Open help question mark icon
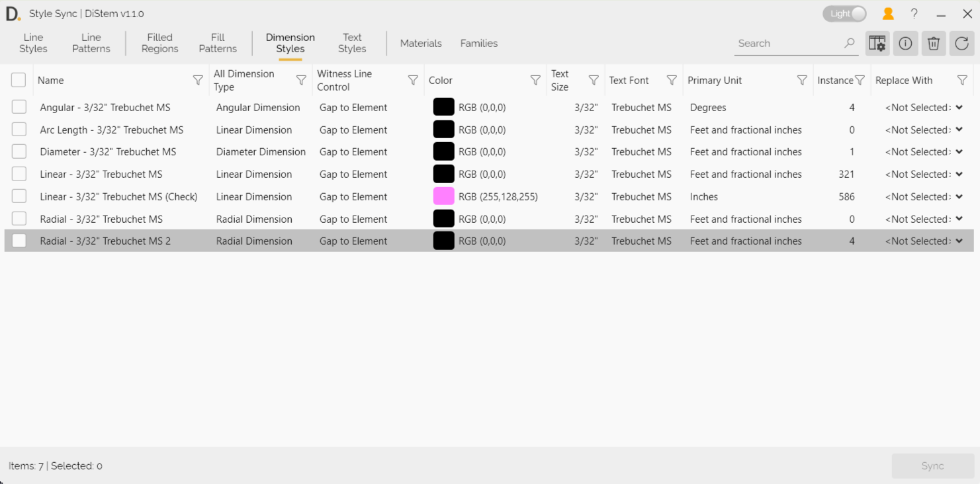 [914, 14]
